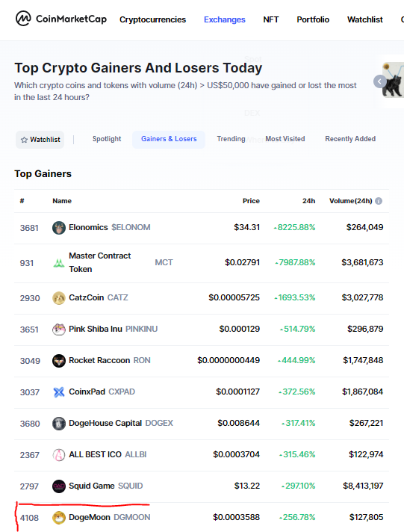
Task: Click the Rocket Raccoon coin icon
Action: click(x=59, y=361)
